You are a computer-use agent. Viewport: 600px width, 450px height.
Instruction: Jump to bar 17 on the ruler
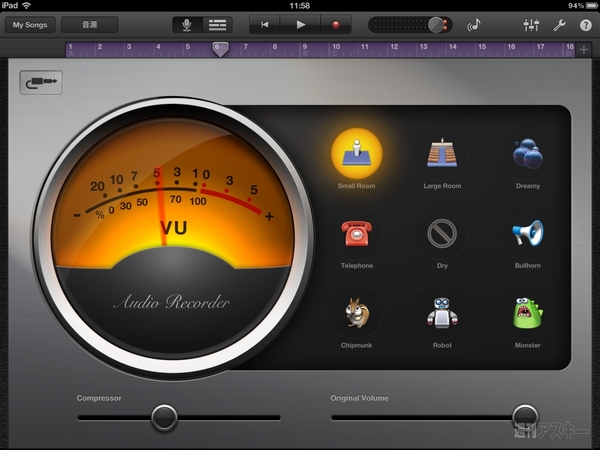click(540, 47)
